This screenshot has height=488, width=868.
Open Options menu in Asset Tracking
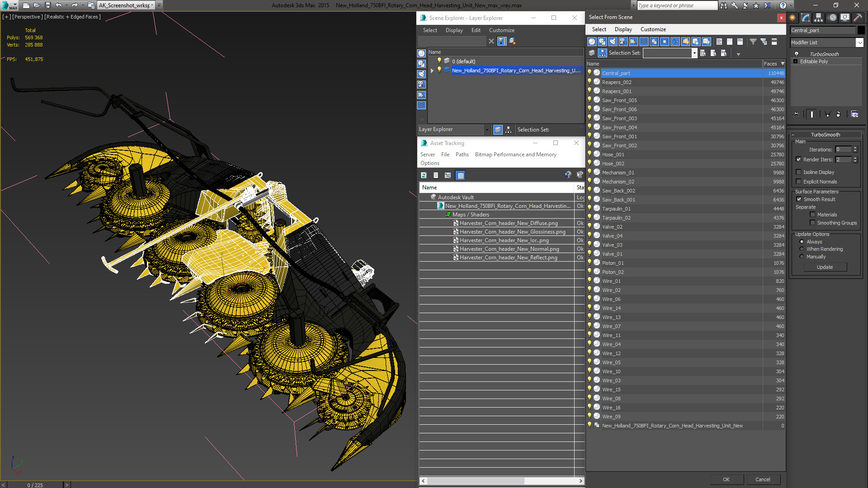429,163
